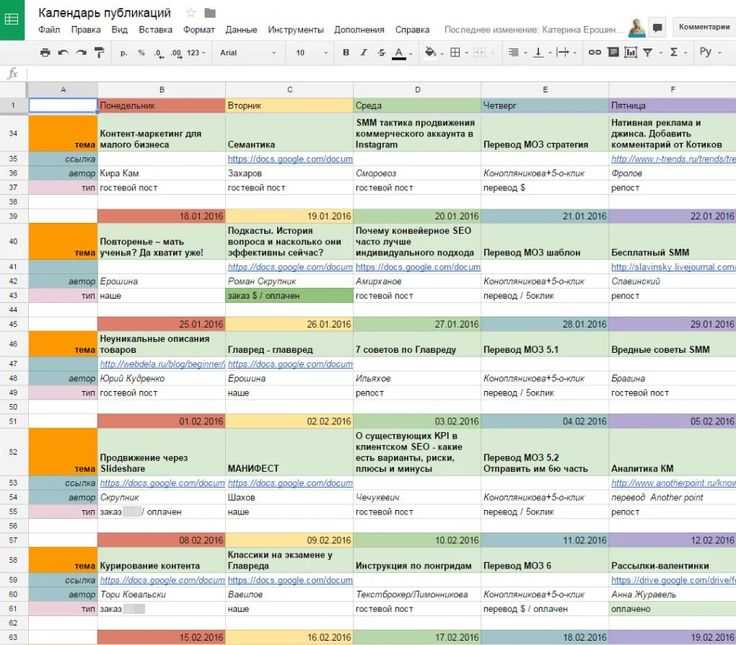Toggle bold formatting
Viewport: 736px width, 645px height.
pyautogui.click(x=346, y=53)
